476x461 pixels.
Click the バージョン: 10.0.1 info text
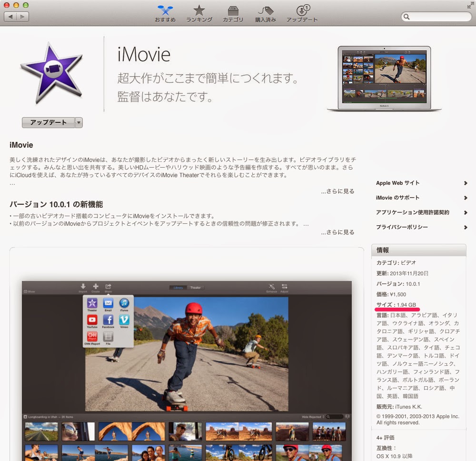(x=398, y=284)
